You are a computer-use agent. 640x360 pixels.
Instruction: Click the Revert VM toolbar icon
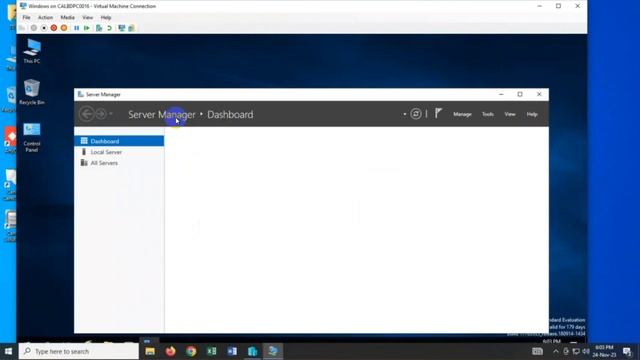pyautogui.click(x=109, y=28)
